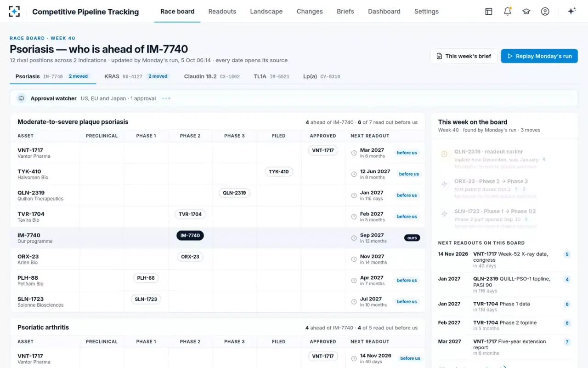Click the TYK-410 chip in Filed column

click(279, 172)
